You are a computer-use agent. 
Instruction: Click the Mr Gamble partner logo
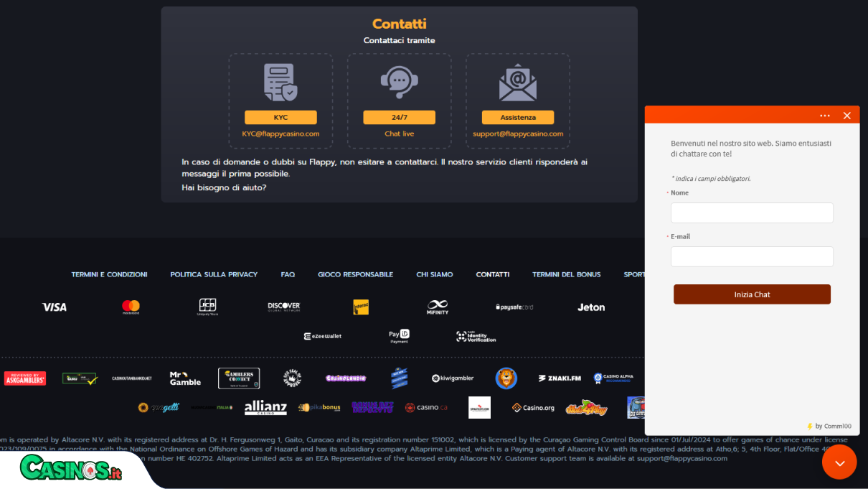(185, 378)
